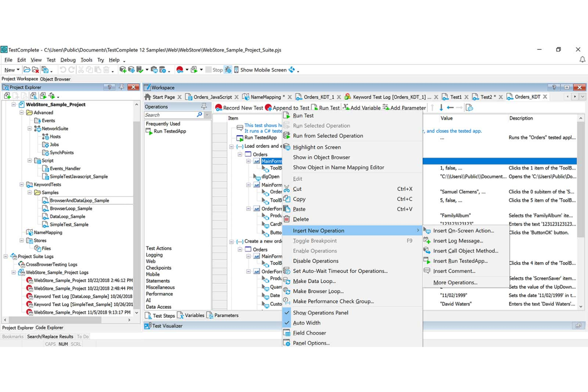The height and width of the screenshot is (392, 588).
Task: Click the Start Page home icon
Action: click(x=148, y=97)
